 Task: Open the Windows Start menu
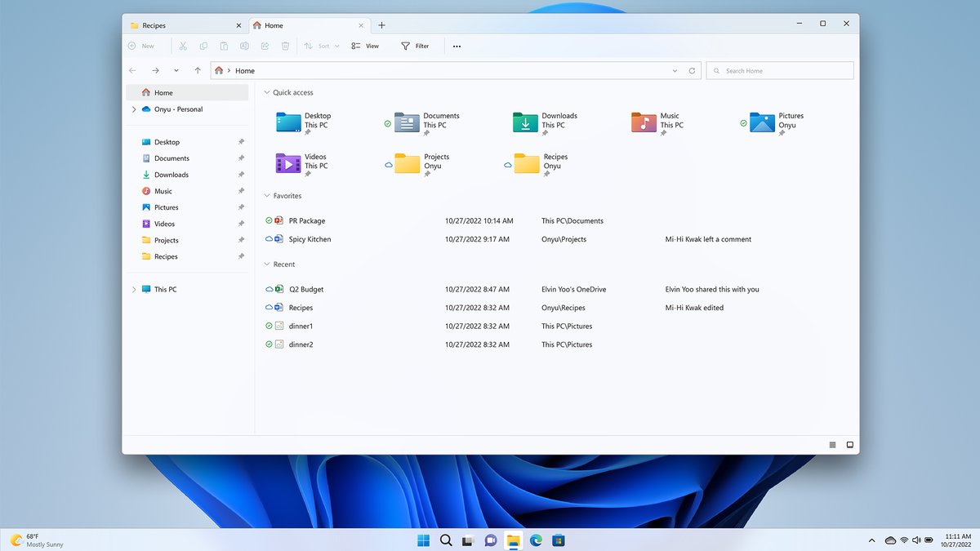pos(423,540)
